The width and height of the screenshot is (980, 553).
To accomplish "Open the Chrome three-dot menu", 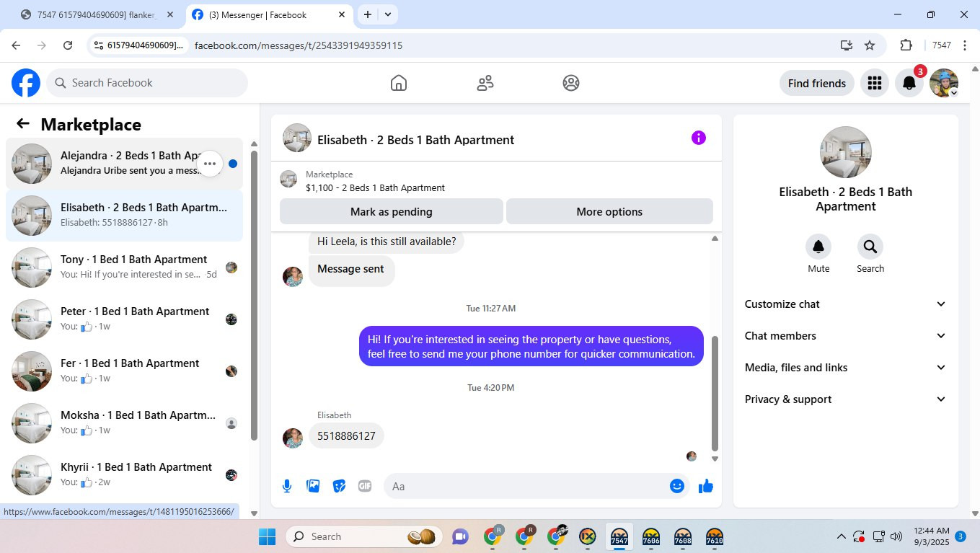I will pyautogui.click(x=965, y=45).
